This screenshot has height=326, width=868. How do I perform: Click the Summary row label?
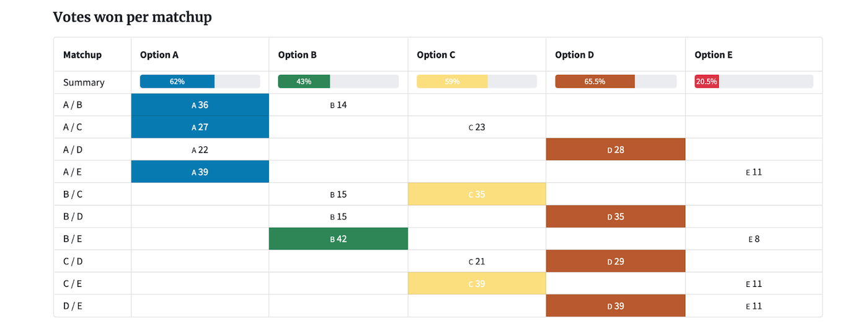(84, 82)
